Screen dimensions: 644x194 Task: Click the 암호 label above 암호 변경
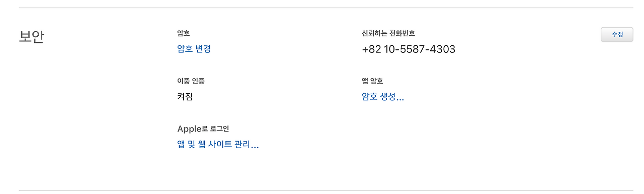pyautogui.click(x=183, y=33)
